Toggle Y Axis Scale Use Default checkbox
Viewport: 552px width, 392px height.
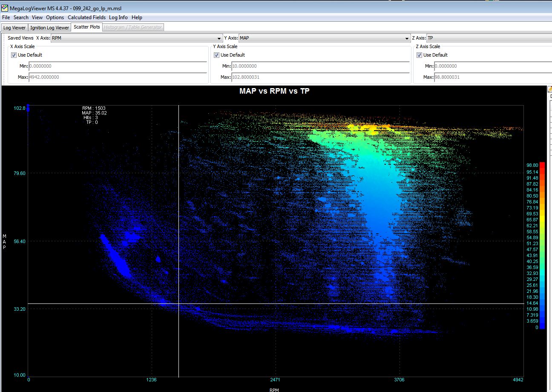click(x=217, y=55)
